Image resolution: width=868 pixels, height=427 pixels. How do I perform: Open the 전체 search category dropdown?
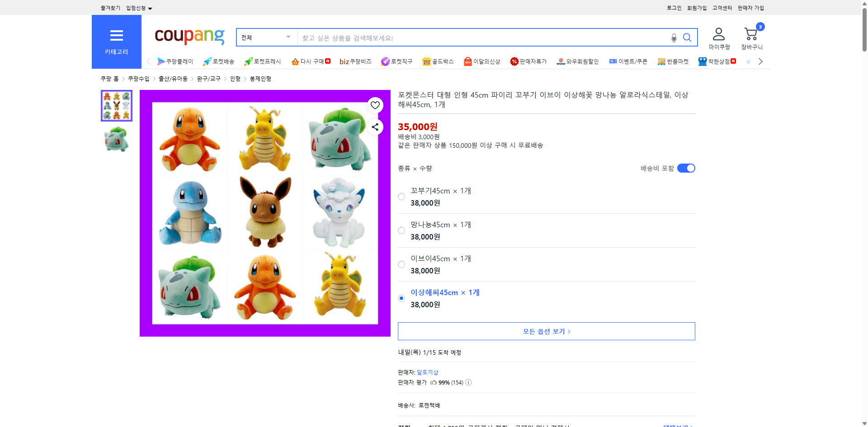[266, 38]
